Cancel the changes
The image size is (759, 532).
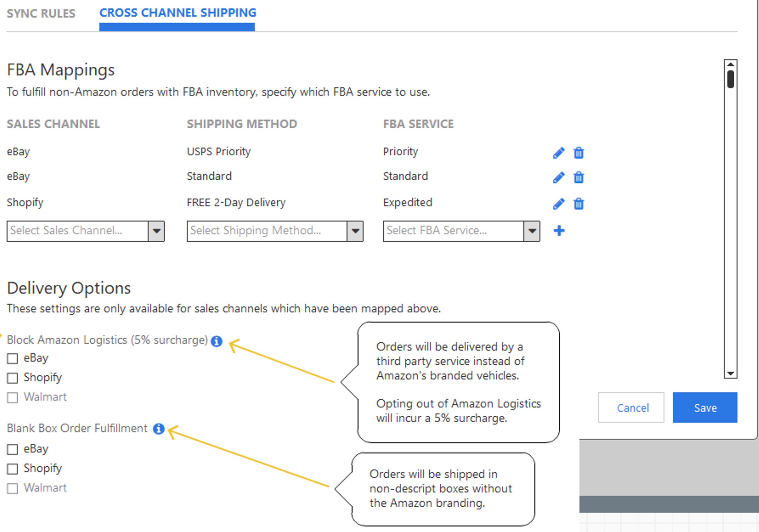tap(631, 407)
